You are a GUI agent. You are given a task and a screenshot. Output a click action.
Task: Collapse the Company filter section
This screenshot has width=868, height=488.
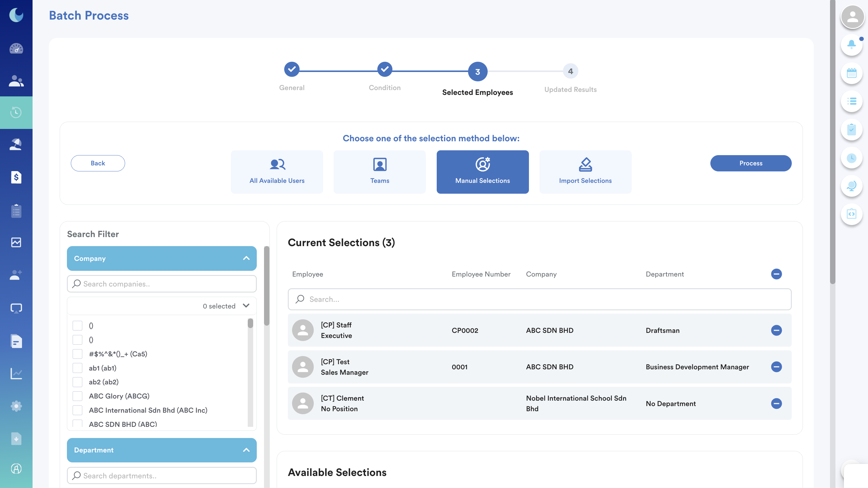[246, 258]
